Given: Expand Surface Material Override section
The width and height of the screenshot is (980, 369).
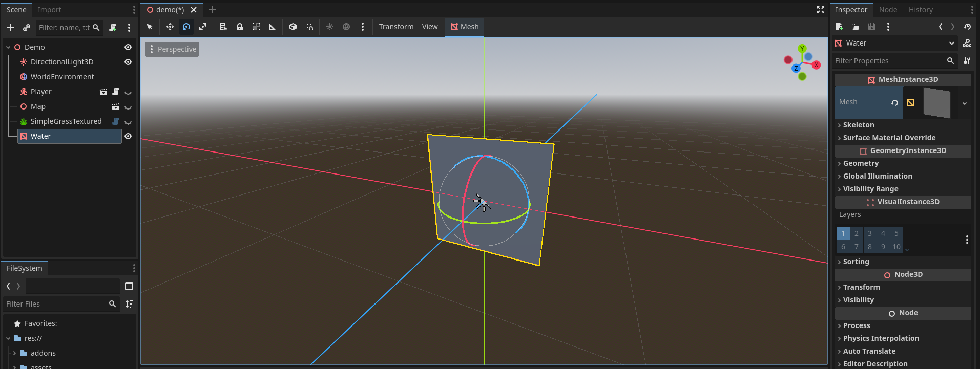Looking at the screenshot, I should (889, 138).
